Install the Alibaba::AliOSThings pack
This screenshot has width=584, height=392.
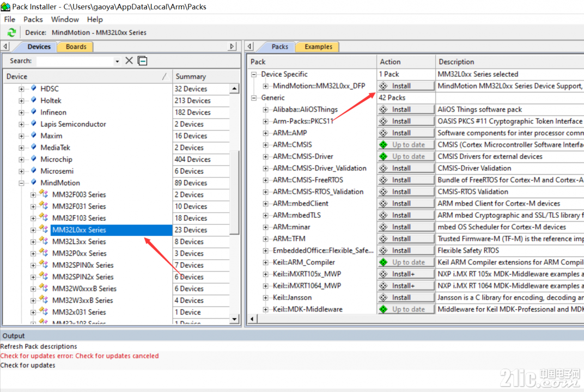[x=406, y=109]
